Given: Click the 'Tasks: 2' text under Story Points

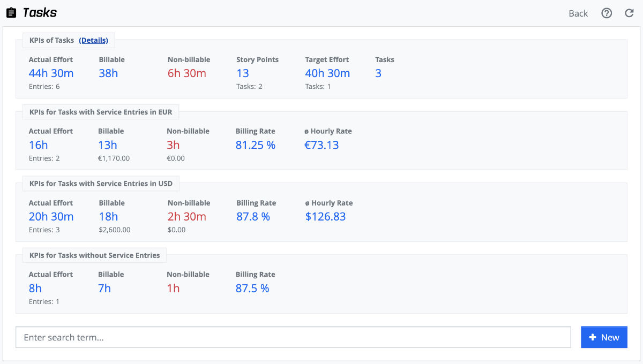Looking at the screenshot, I should coord(249,87).
